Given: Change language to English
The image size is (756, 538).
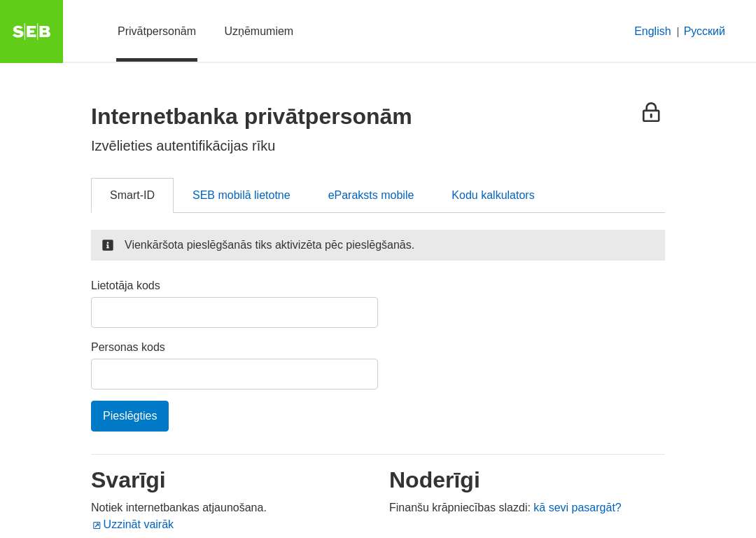Looking at the screenshot, I should [652, 32].
